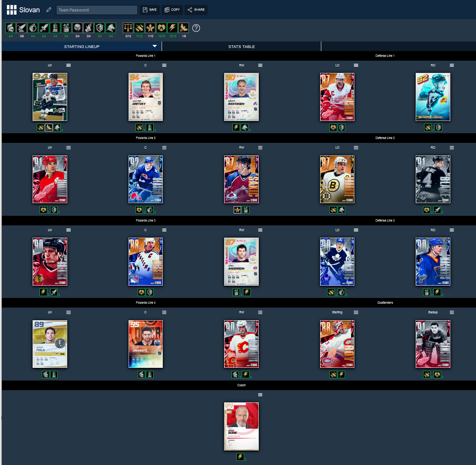This screenshot has width=476, height=465.
Task: Select the apple synergy icon
Action: point(33,28)
